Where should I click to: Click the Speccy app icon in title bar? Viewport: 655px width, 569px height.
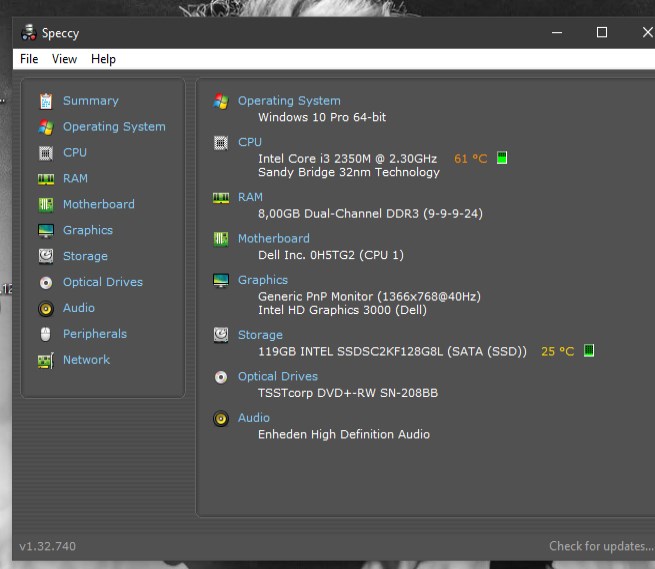point(29,33)
